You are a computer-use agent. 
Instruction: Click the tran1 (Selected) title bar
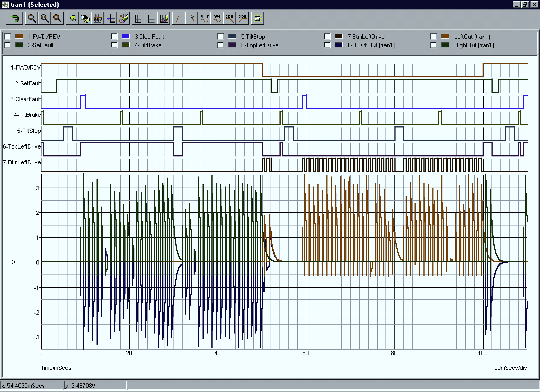[x=270, y=5]
